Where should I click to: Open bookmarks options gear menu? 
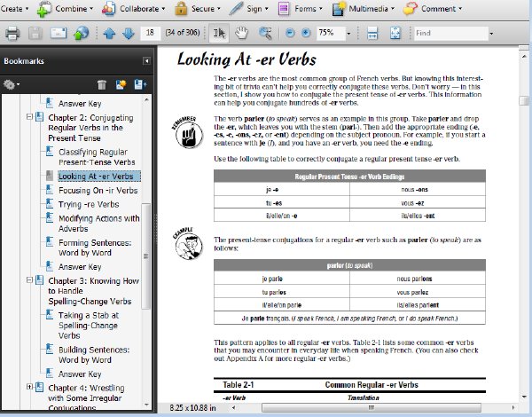[x=11, y=84]
